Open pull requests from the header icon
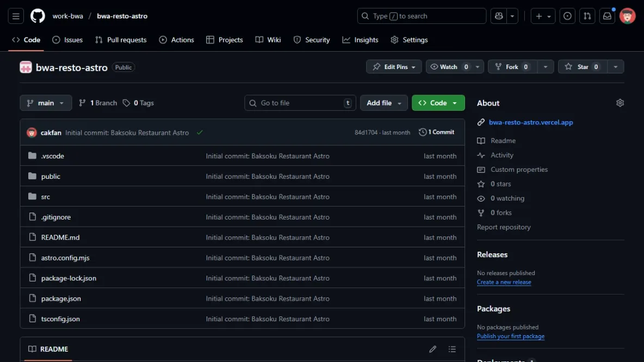644x362 pixels. pyautogui.click(x=587, y=16)
